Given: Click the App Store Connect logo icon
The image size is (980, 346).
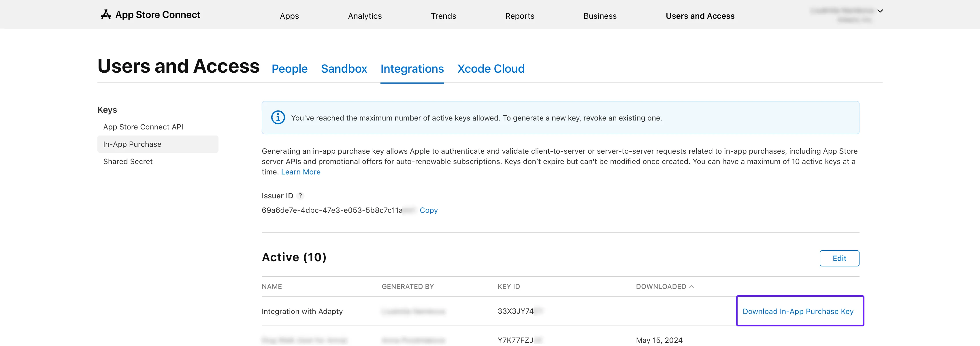Looking at the screenshot, I should [106, 14].
